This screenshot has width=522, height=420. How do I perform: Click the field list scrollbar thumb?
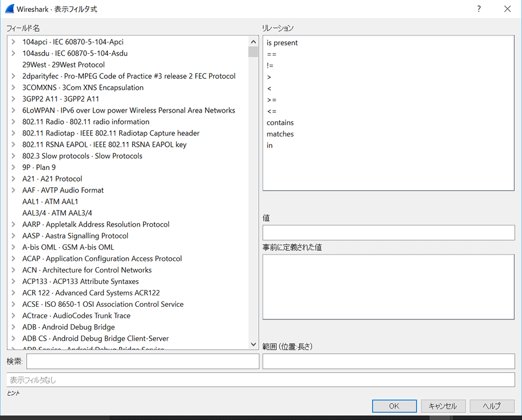[253, 52]
